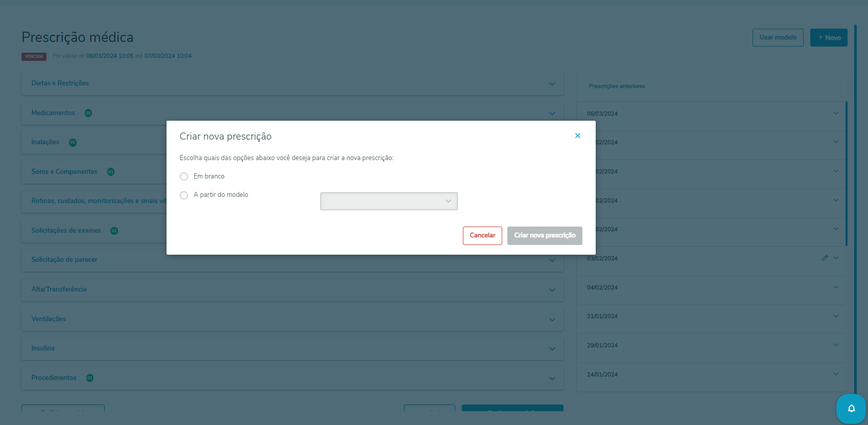
Task: Open the model selection dropdown
Action: pyautogui.click(x=389, y=201)
